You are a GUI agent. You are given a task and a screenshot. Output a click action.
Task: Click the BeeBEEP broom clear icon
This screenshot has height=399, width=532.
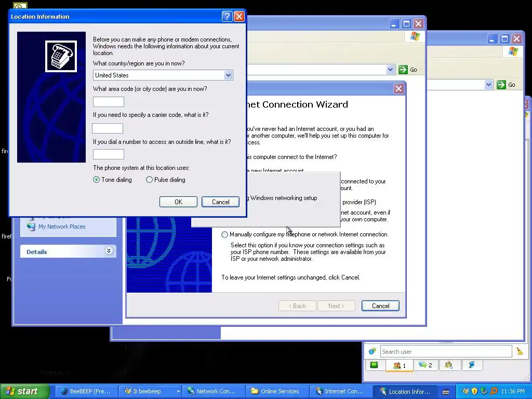click(x=520, y=351)
